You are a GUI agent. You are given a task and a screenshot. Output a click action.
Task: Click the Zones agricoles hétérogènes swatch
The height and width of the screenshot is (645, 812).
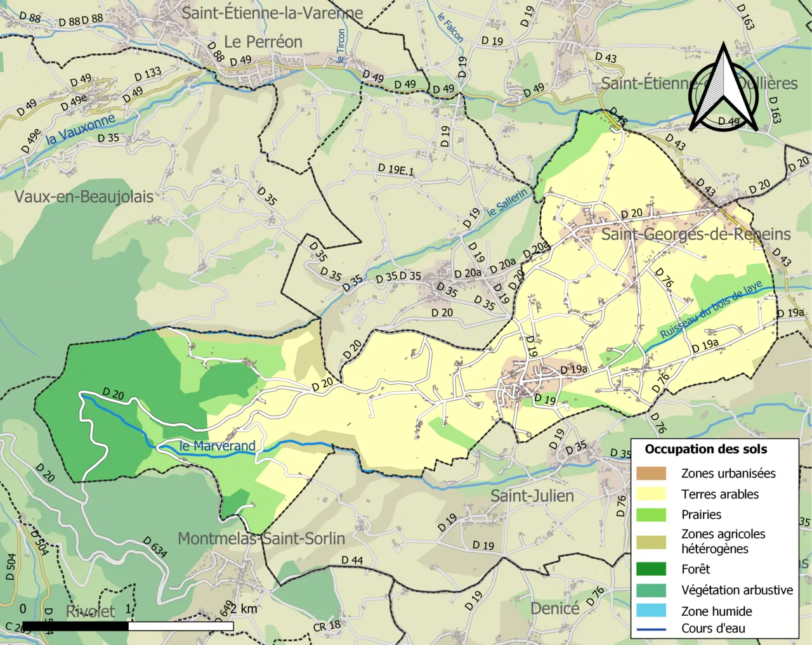(652, 542)
